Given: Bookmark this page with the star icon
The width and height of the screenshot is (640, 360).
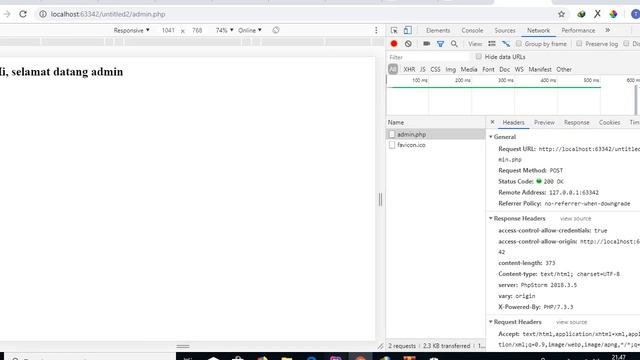Looking at the screenshot, I should pyautogui.click(x=561, y=14).
